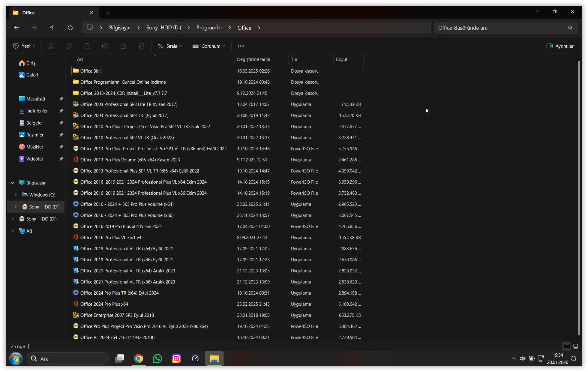Click the Rename icon in toolbar
Image resolution: width=588 pixels, height=372 pixels.
click(x=105, y=46)
